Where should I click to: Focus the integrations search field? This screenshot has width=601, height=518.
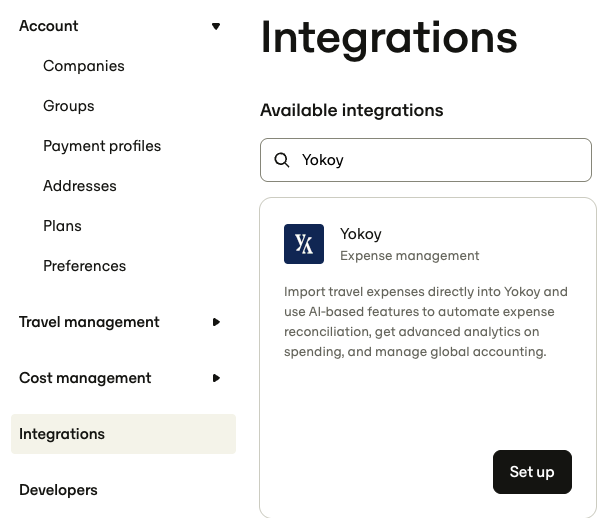(x=426, y=160)
